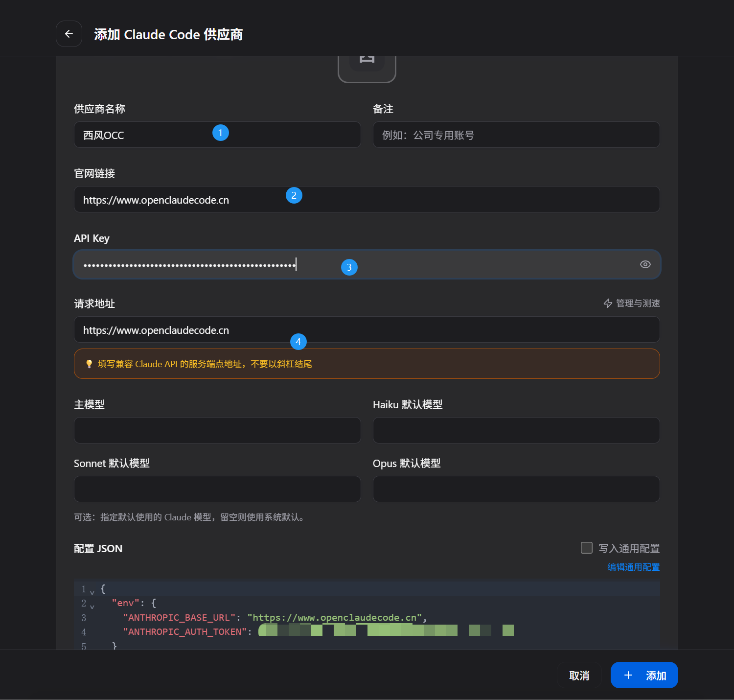Select the Opus 默认模型 input field
The width and height of the screenshot is (734, 700).
[516, 489]
